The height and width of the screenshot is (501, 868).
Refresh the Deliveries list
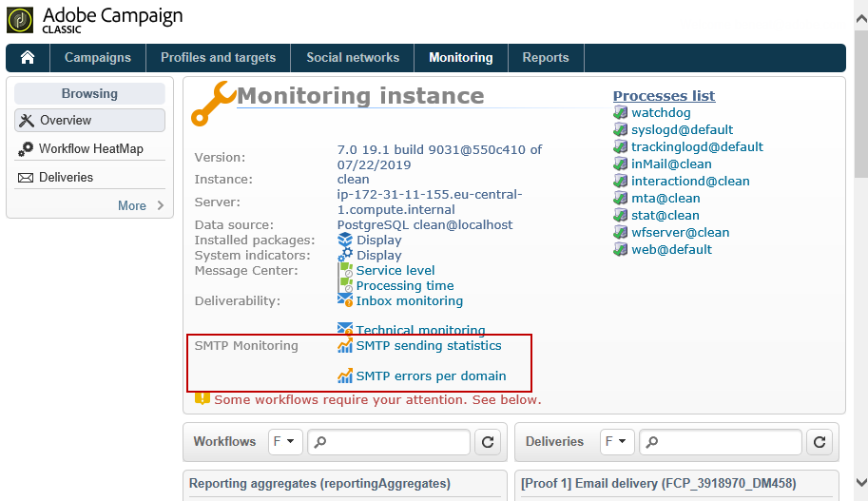click(820, 442)
